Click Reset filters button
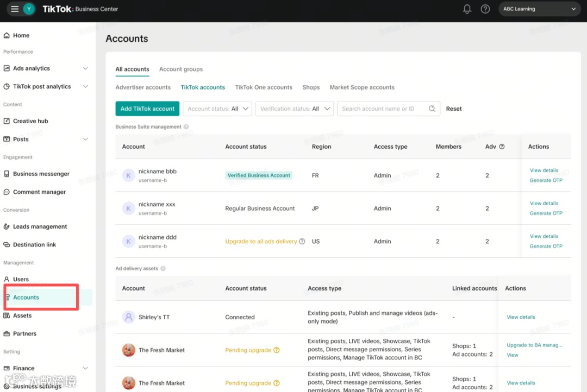The image size is (587, 392). click(454, 109)
